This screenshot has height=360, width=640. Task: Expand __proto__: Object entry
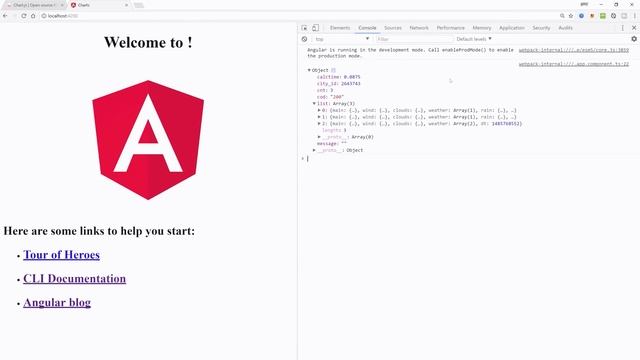(314, 150)
